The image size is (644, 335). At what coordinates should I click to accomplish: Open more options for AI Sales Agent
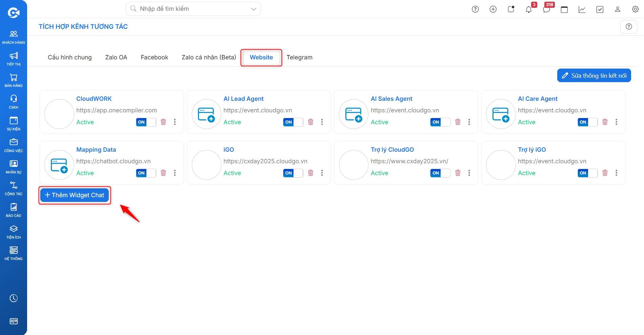point(469,122)
